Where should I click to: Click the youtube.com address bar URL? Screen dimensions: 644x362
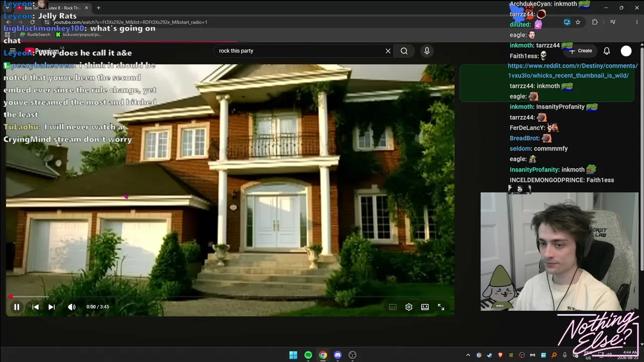(130, 22)
